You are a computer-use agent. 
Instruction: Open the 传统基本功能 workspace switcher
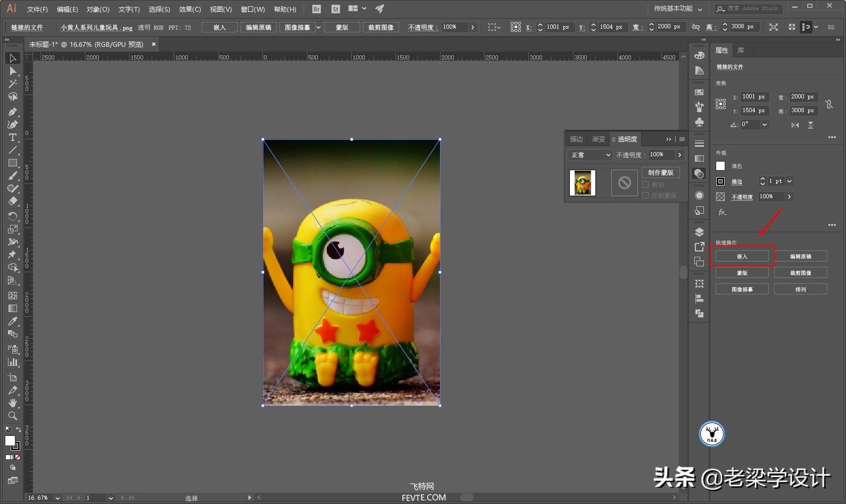tap(678, 9)
